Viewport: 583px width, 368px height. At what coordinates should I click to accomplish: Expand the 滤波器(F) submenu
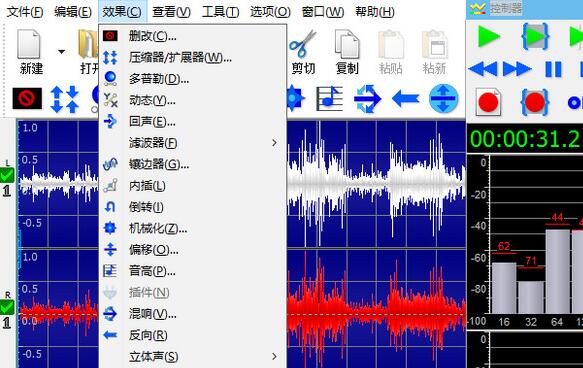point(193,143)
